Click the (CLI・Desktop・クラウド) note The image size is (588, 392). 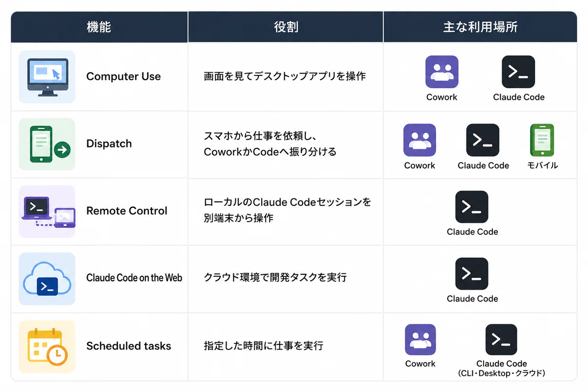502,373
